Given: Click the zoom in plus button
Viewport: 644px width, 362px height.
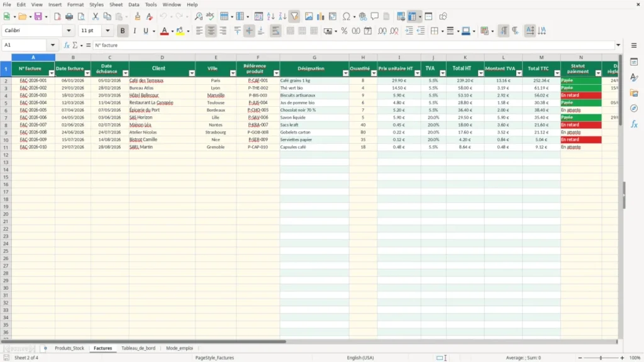Looking at the screenshot, I should coord(622,358).
